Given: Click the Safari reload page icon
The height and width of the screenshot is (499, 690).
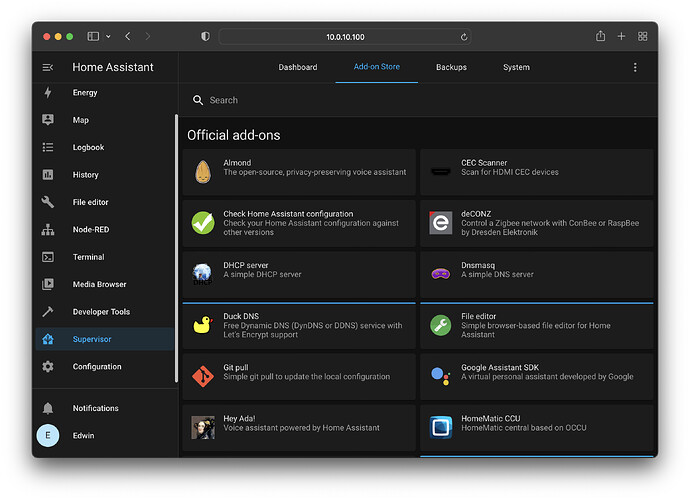Looking at the screenshot, I should pos(464,37).
